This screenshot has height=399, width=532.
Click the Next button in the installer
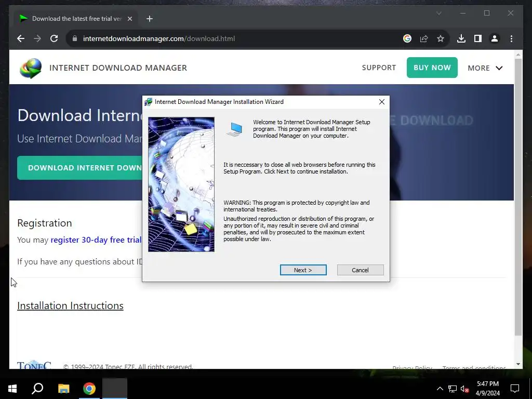point(303,270)
